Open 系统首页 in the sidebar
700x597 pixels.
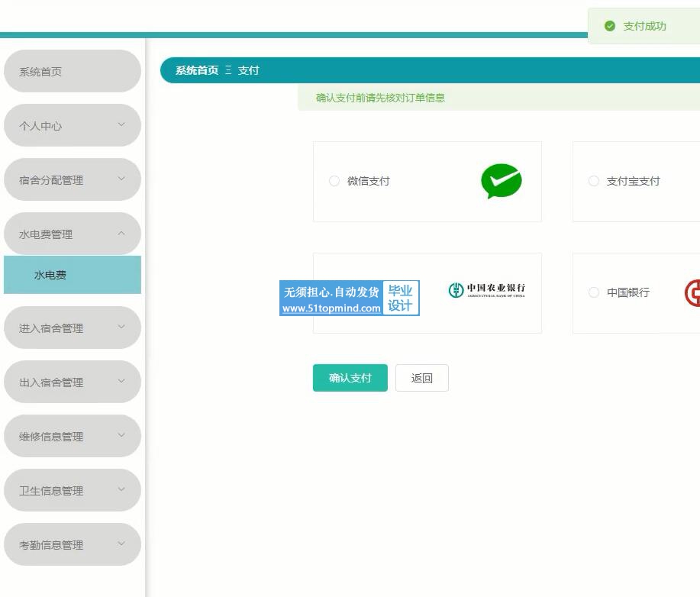tap(73, 71)
